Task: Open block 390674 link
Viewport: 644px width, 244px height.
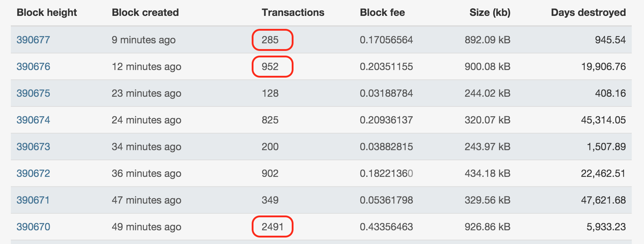Action: click(x=33, y=120)
